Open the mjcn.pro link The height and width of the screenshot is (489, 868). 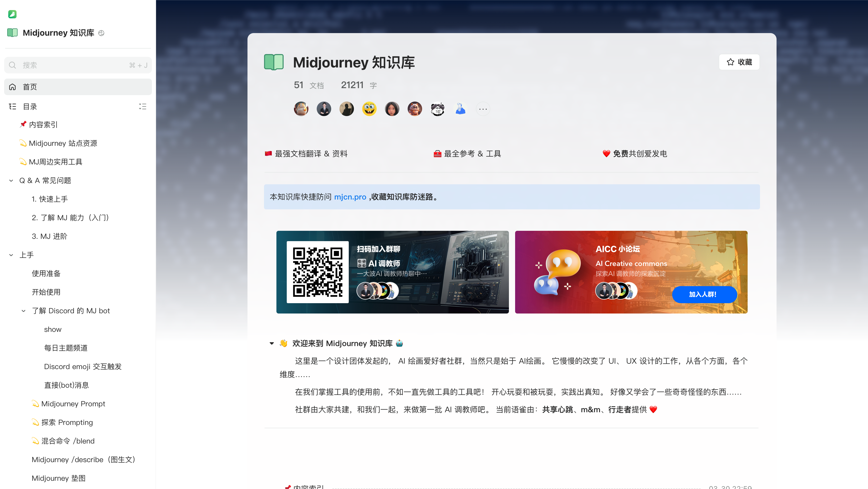pyautogui.click(x=350, y=197)
